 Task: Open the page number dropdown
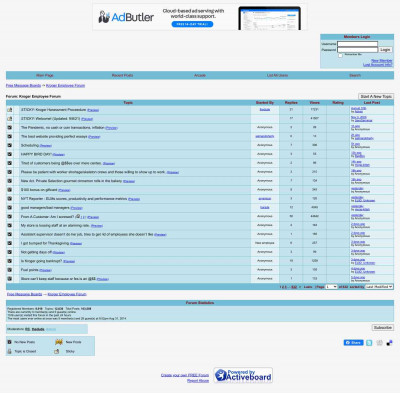pyautogui.click(x=331, y=287)
